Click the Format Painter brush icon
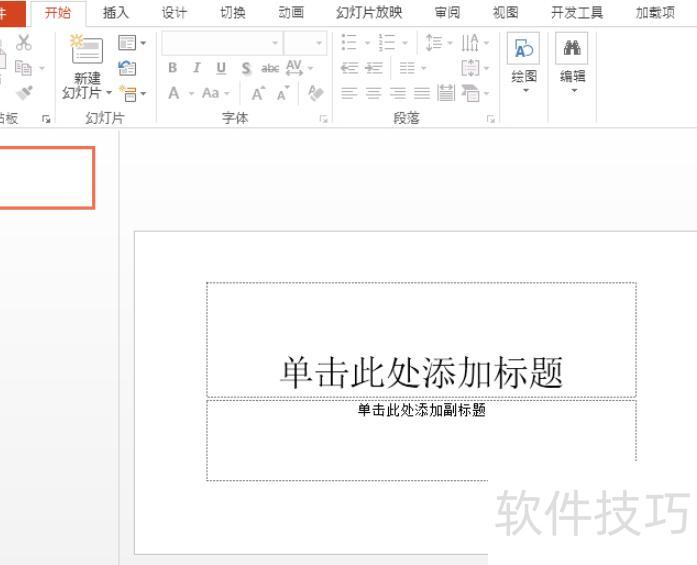This screenshot has height=565, width=697. coord(24,92)
